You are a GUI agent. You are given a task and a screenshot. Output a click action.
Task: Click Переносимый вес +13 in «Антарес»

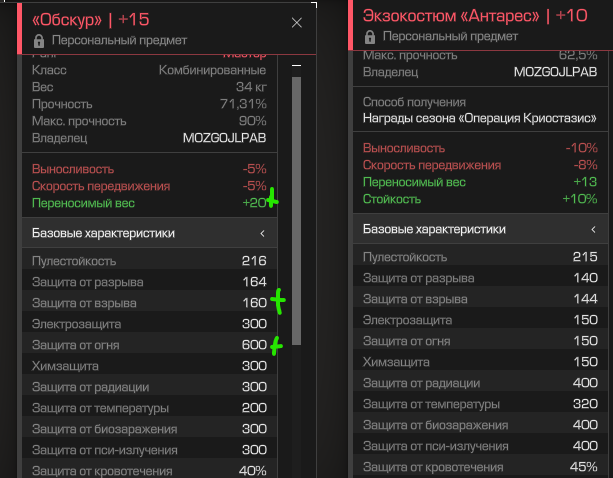point(480,182)
